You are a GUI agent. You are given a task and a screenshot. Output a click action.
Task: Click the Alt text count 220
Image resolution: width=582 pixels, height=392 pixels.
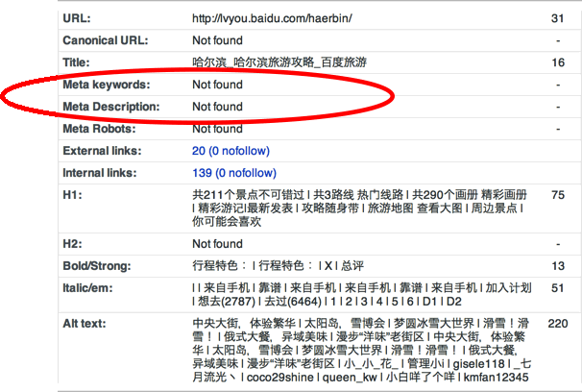[558, 324]
